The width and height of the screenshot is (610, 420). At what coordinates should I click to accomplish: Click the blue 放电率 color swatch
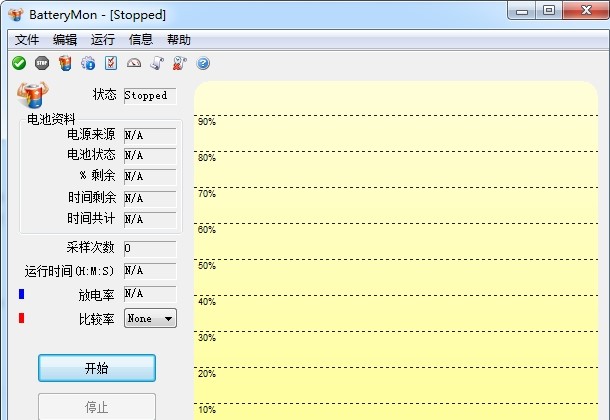21,294
